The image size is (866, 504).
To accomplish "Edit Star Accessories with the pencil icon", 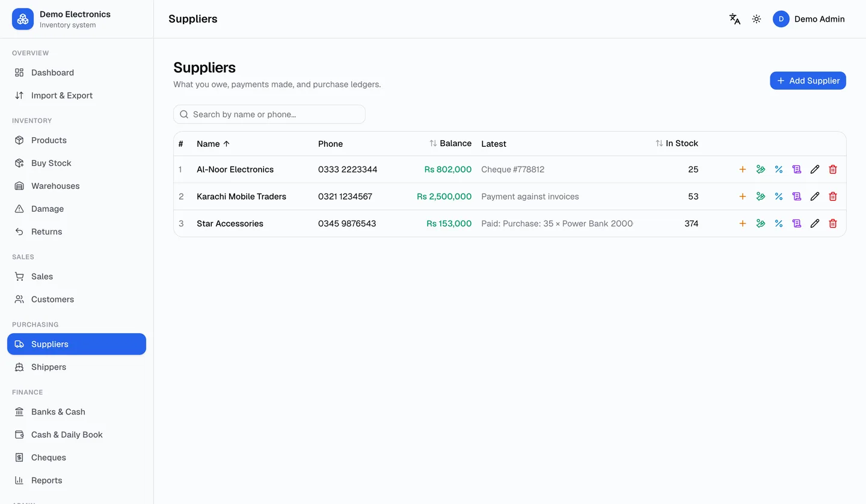I will pos(815,224).
